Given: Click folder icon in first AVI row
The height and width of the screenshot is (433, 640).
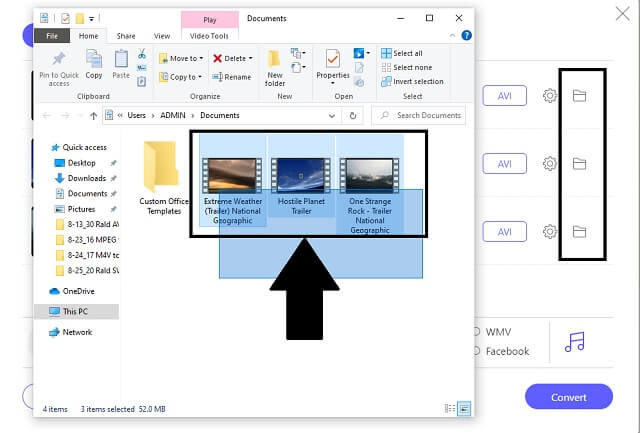Looking at the screenshot, I should coord(579,96).
